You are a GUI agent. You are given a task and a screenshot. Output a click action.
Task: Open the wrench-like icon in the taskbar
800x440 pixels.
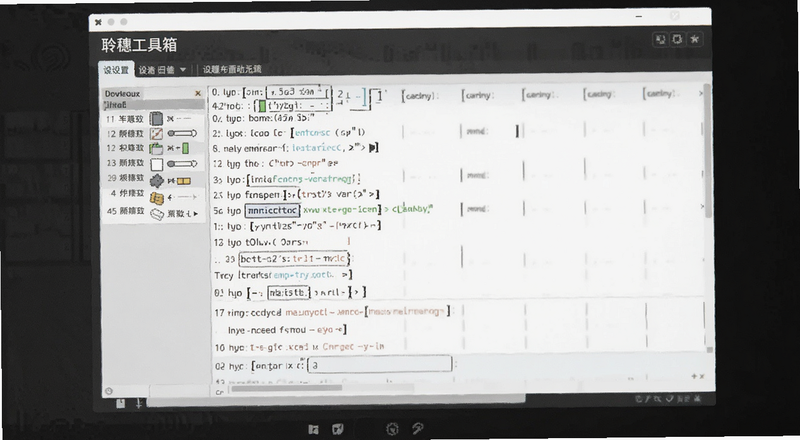[417, 429]
